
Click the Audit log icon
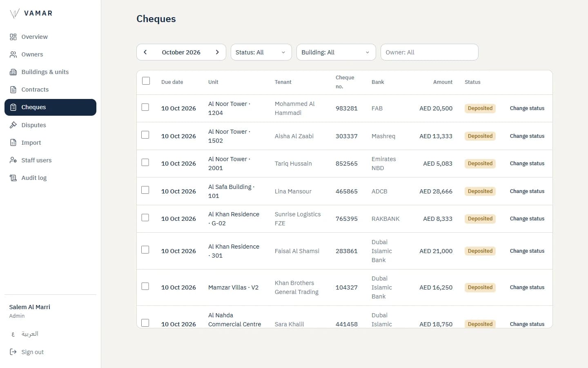pyautogui.click(x=13, y=178)
